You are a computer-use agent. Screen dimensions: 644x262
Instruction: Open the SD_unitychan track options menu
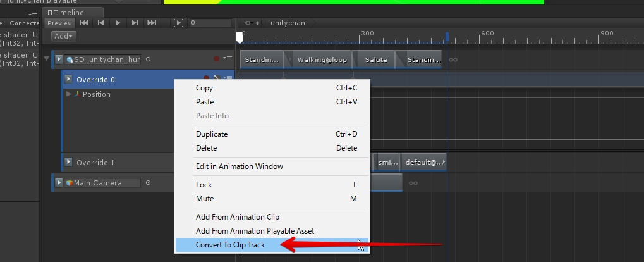pos(228,58)
